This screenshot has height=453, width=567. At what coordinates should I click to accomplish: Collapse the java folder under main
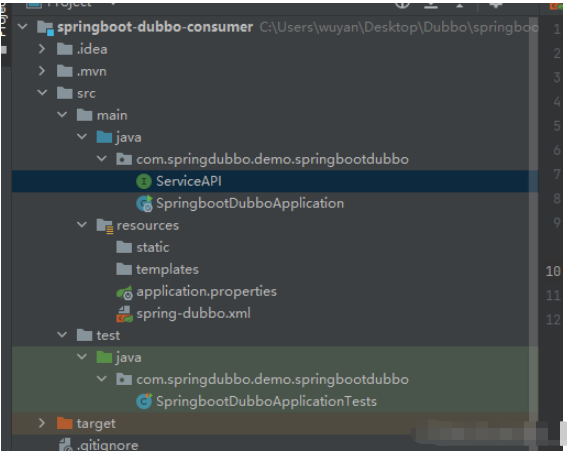pyautogui.click(x=82, y=137)
